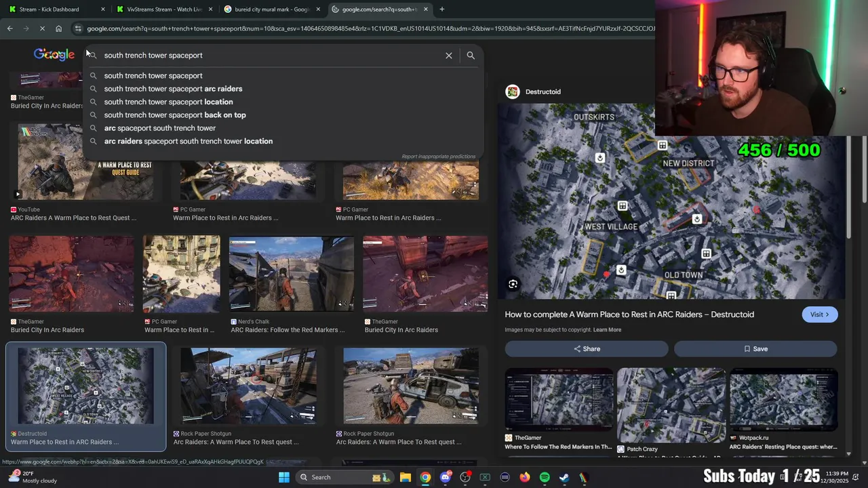Clear the Google search box text
This screenshot has width=868, height=488.
448,56
